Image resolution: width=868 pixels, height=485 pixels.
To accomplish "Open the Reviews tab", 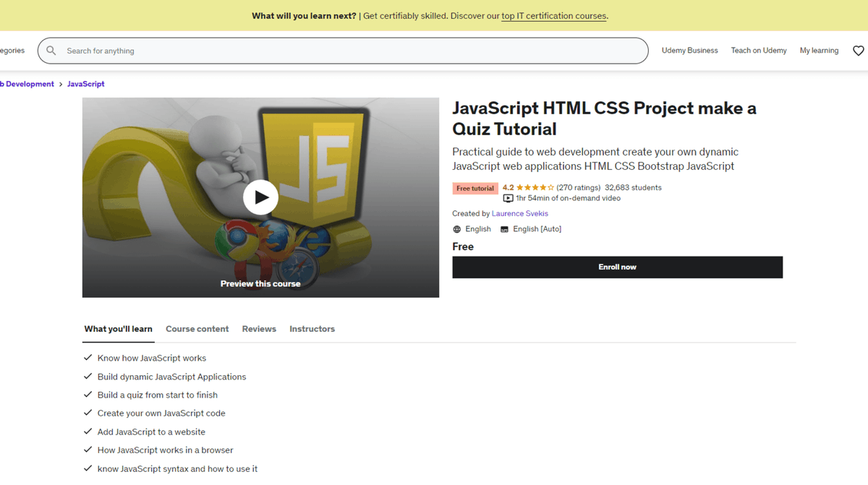I will tap(259, 329).
